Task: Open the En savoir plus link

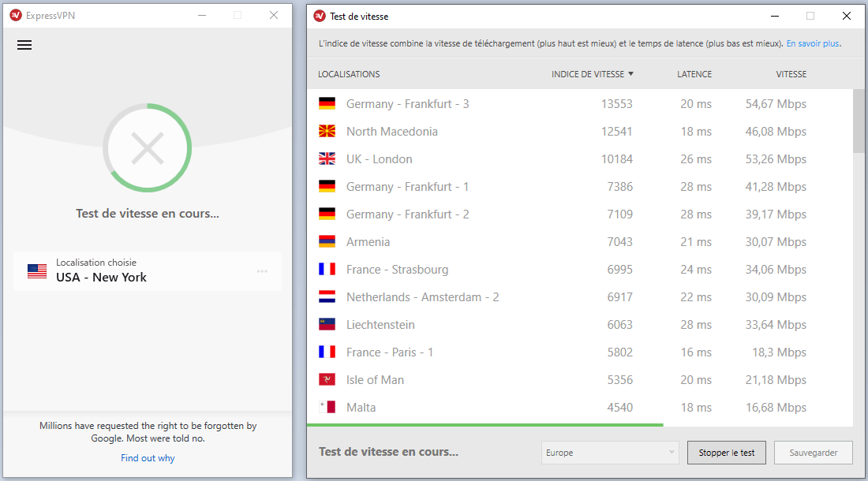Action: tap(813, 43)
